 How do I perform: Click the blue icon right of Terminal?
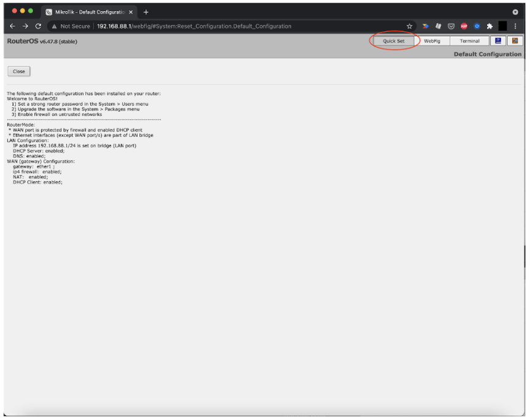click(498, 41)
